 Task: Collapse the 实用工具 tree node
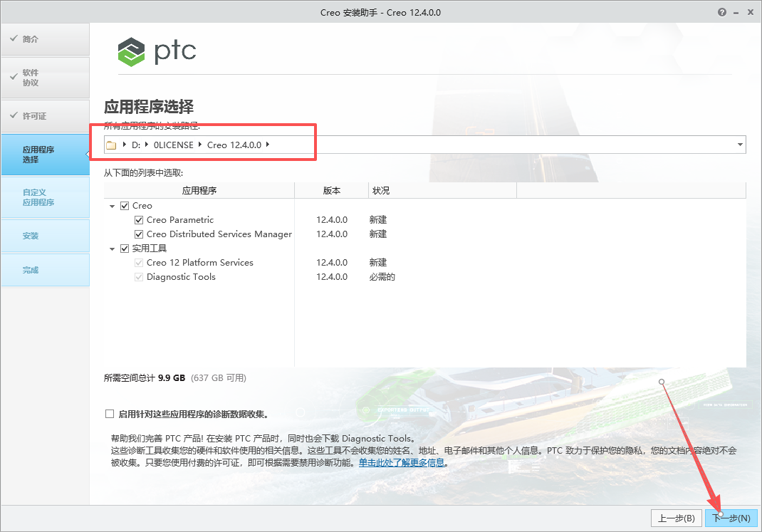click(112, 248)
